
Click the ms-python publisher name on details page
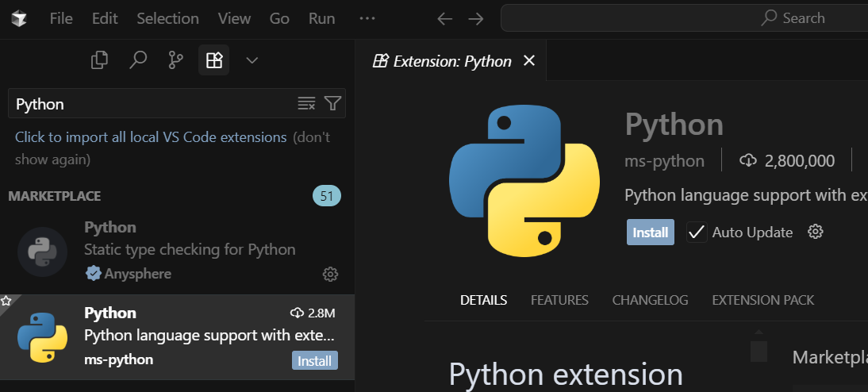[x=664, y=161]
